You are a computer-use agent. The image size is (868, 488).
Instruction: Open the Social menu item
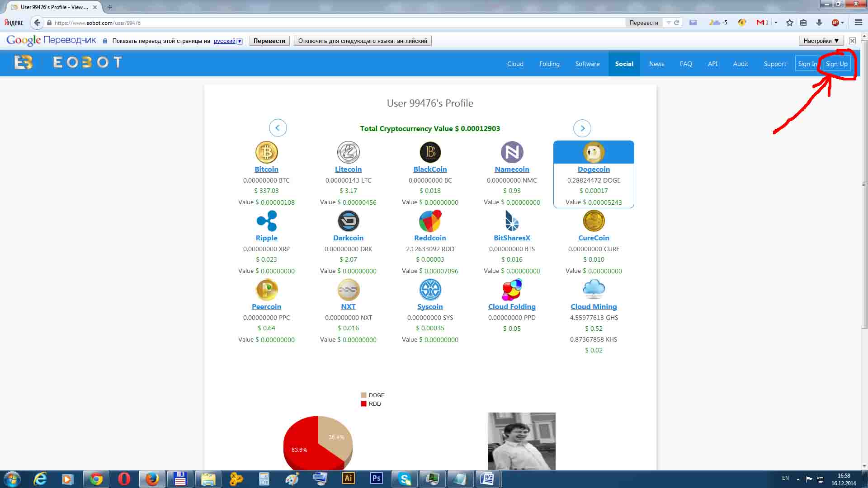(624, 64)
